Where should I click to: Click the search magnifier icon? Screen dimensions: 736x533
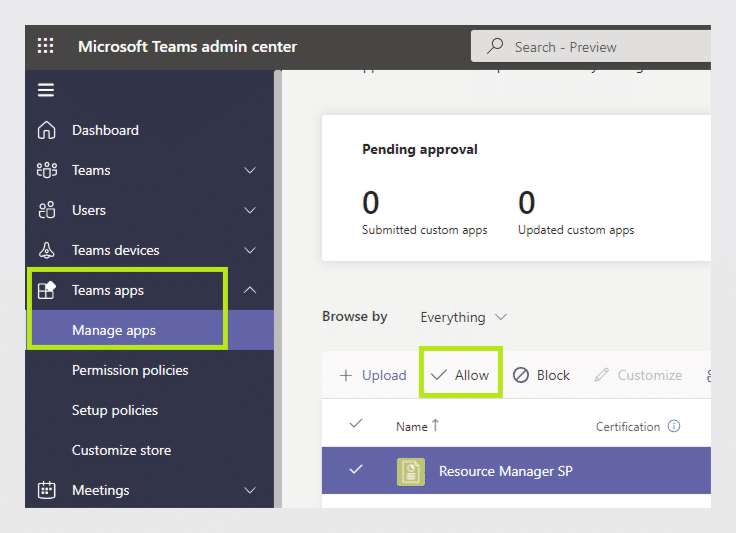(495, 46)
